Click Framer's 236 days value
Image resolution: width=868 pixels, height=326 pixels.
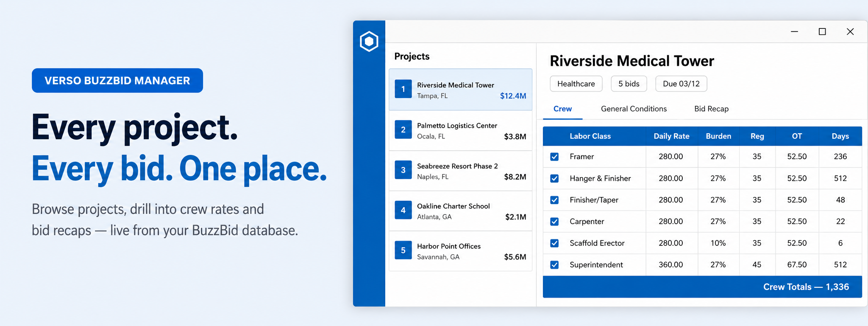click(x=840, y=157)
